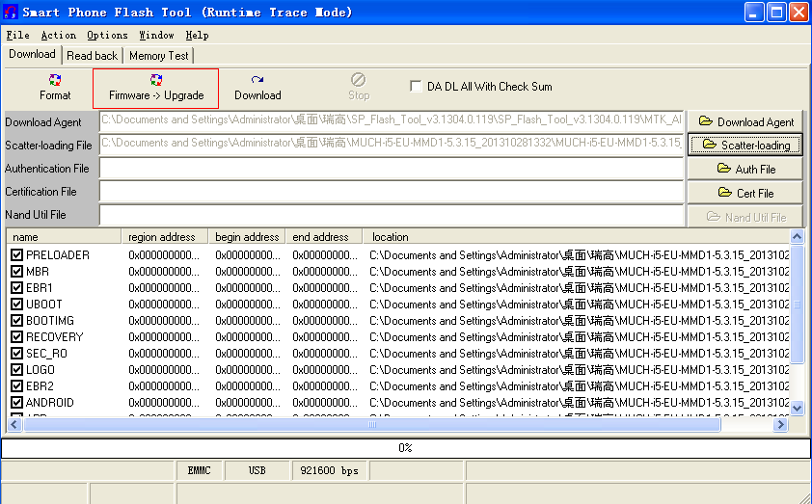The width and height of the screenshot is (812, 504).
Task: Select the PRELOADER row name
Action: 58,255
